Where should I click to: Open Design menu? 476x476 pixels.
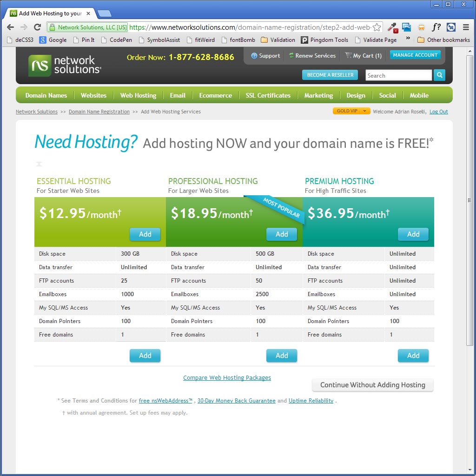coord(356,95)
